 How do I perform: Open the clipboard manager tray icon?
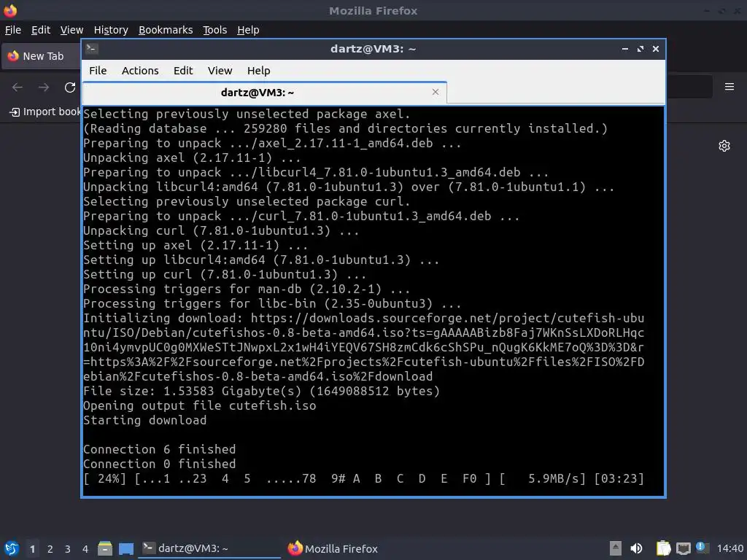663,548
